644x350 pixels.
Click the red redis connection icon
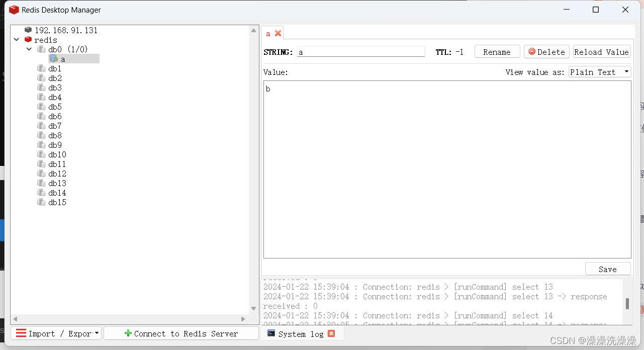click(28, 40)
